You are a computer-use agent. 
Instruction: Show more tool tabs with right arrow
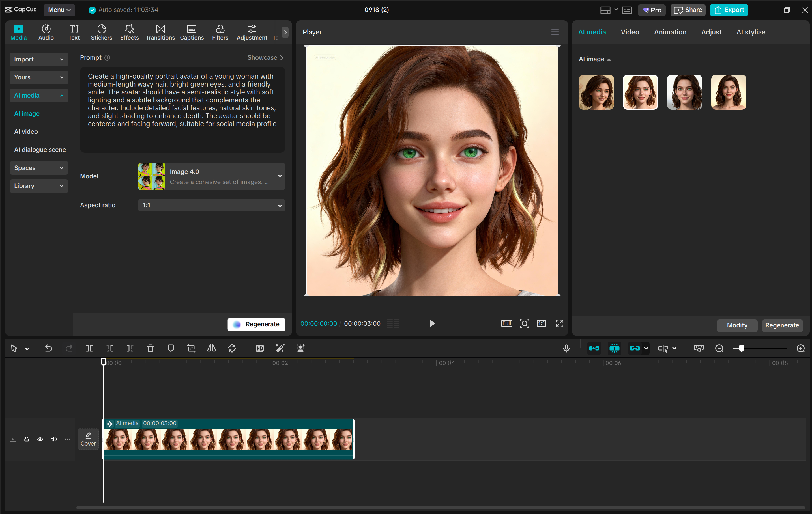tap(285, 32)
